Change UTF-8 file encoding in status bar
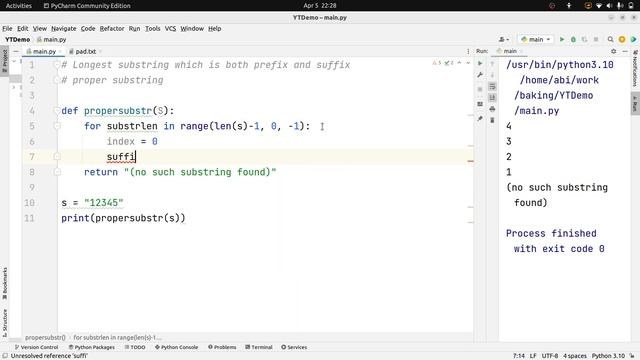640x360 pixels. pos(550,356)
